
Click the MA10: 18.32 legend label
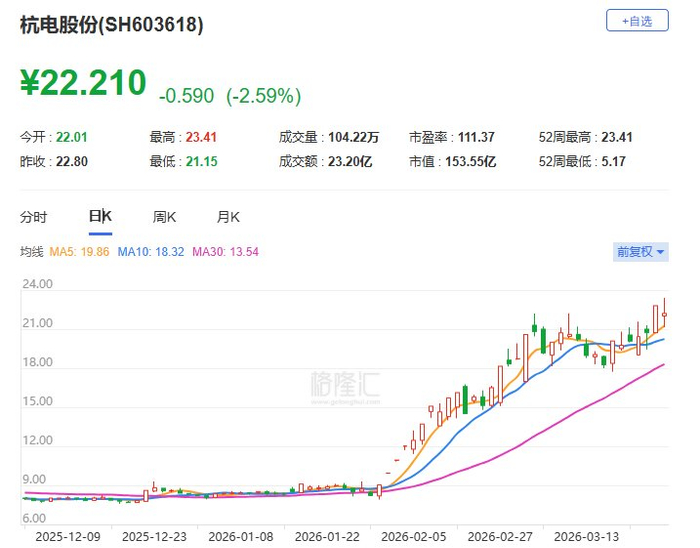(x=151, y=252)
